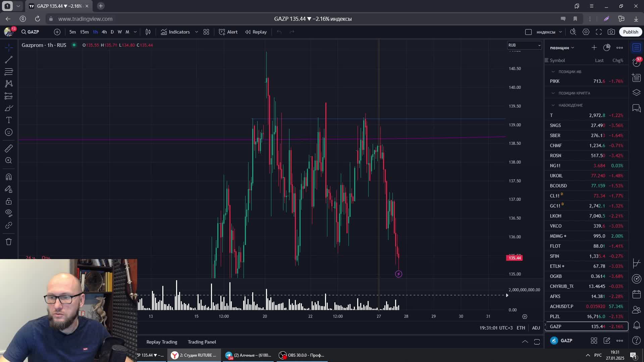This screenshot has height=362, width=644.
Task: Expand the time interval dropdown arrow
Action: tap(135, 32)
